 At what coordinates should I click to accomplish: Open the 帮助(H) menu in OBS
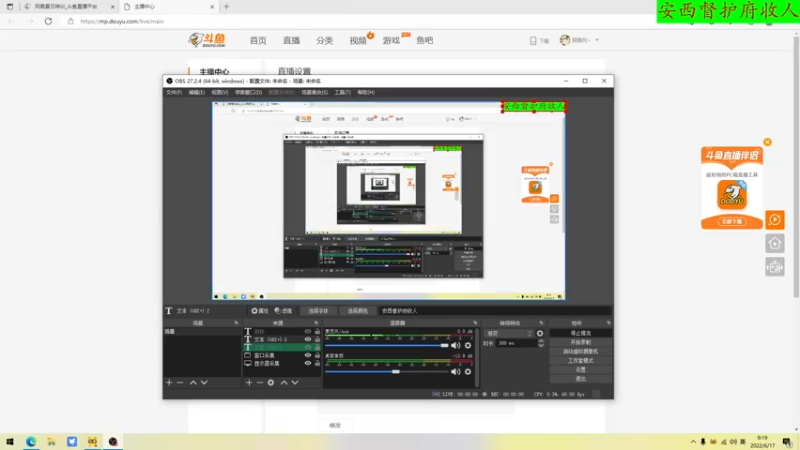(x=366, y=92)
